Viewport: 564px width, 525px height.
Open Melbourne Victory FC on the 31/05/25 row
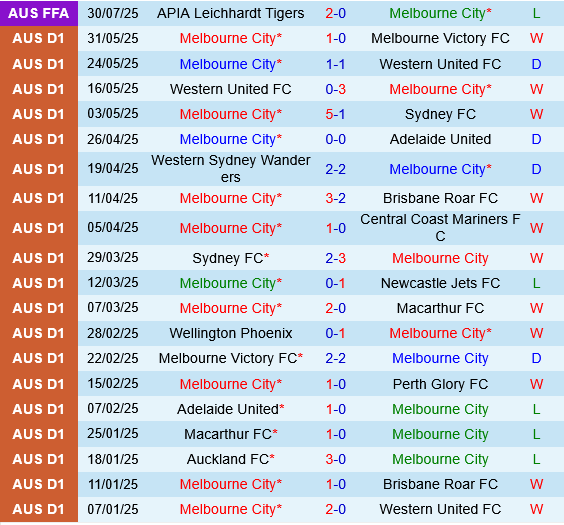[440, 38]
